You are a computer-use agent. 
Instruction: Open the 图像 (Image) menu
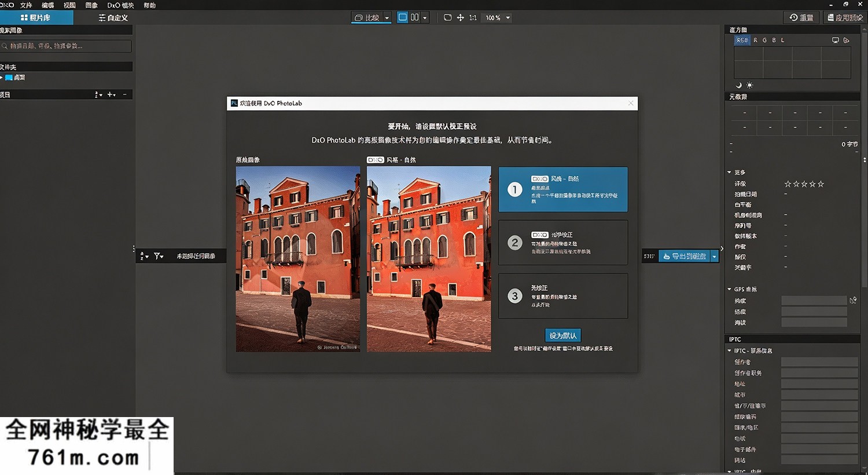click(91, 5)
